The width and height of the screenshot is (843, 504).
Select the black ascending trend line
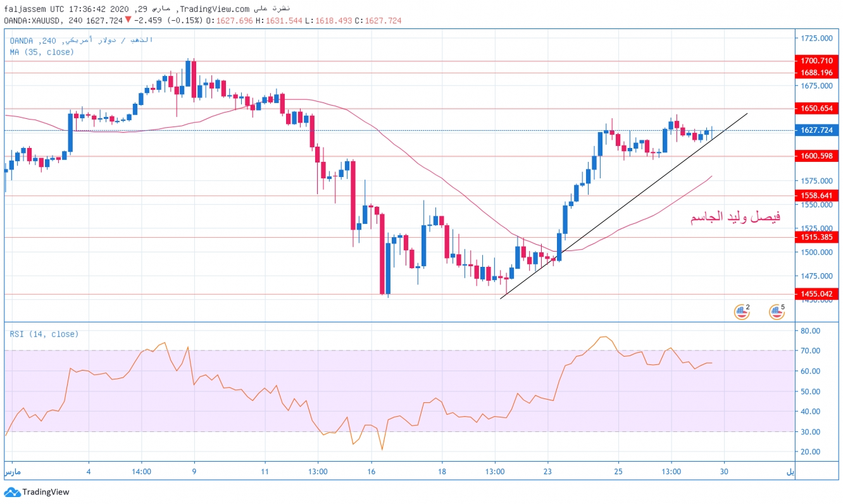(x=633, y=199)
